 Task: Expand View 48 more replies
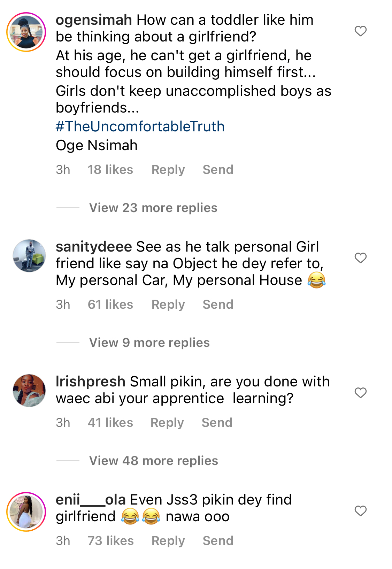pyautogui.click(x=154, y=461)
